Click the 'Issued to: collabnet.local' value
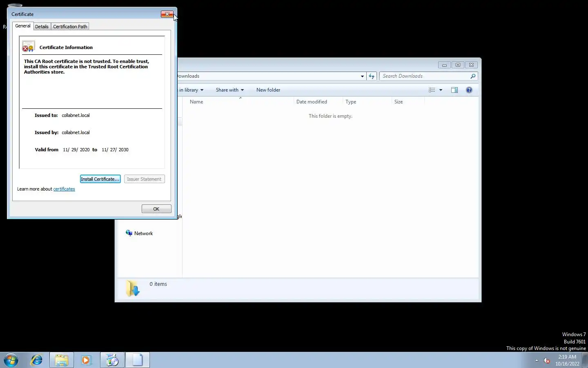 tap(76, 115)
